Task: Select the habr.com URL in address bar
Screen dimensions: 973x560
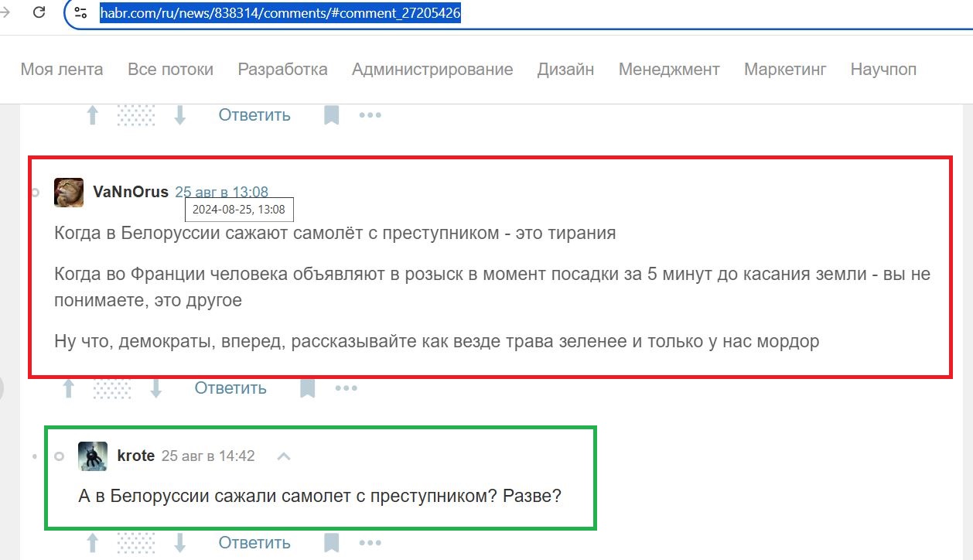Action: pos(281,13)
